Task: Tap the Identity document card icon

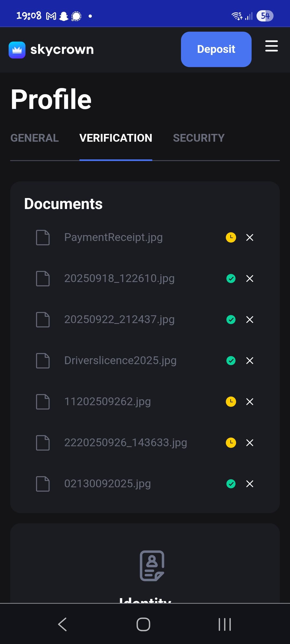Action: click(152, 566)
